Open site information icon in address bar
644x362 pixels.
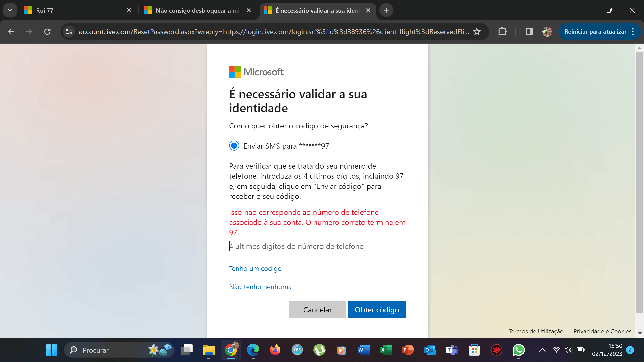pos(69,32)
